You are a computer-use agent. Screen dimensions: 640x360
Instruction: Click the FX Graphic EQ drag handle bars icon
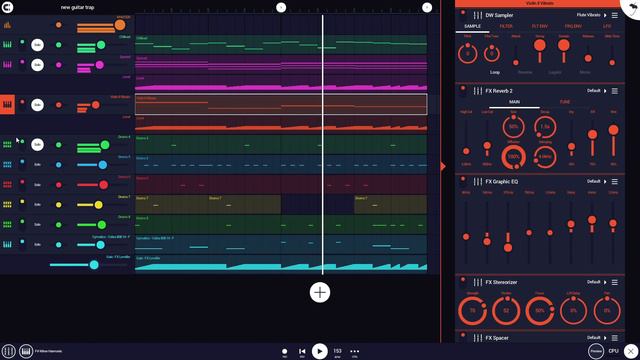tap(478, 181)
